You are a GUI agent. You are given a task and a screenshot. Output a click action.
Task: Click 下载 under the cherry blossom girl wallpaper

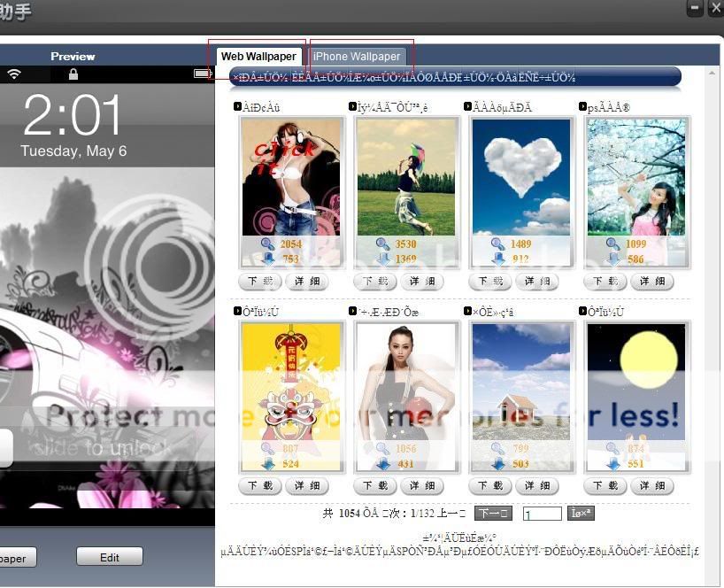(x=605, y=282)
